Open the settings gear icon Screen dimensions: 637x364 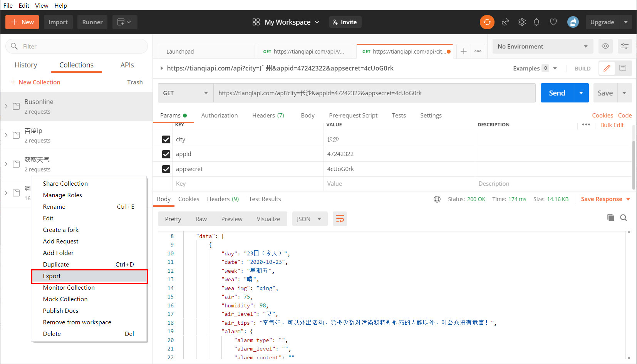click(522, 22)
